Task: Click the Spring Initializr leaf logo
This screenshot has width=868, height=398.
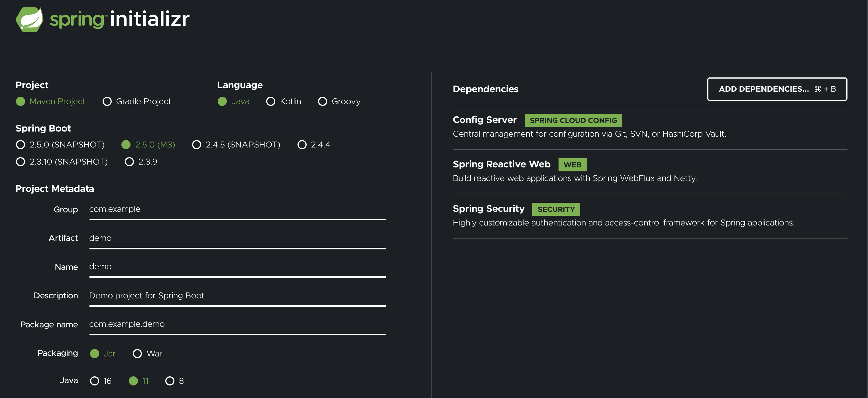Action: [29, 19]
